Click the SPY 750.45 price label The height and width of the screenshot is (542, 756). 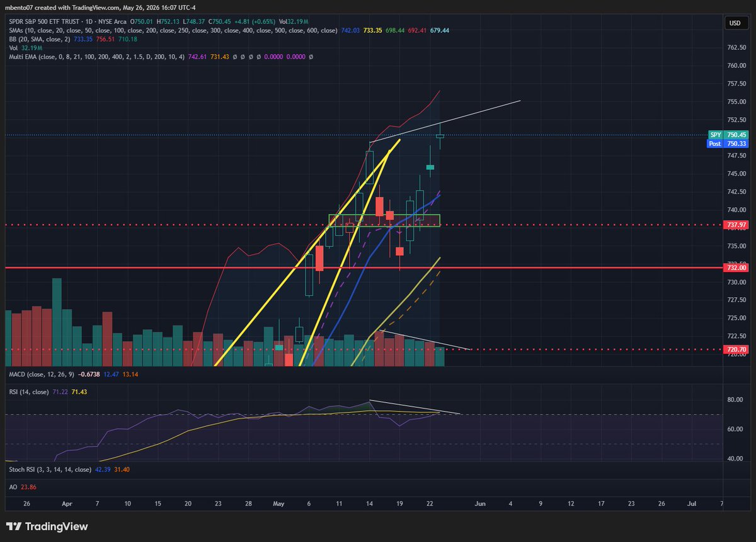pos(728,135)
